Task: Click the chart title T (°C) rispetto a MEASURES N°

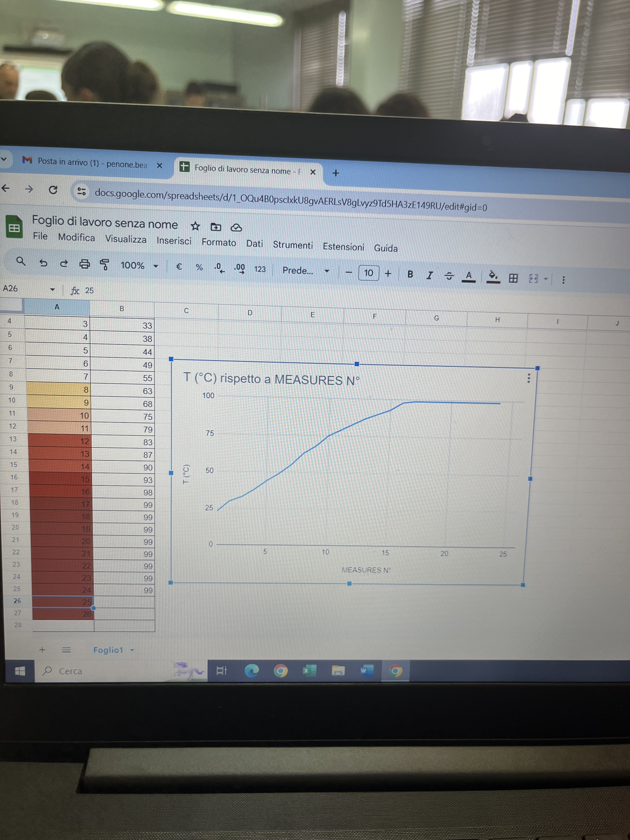Action: coord(271,379)
